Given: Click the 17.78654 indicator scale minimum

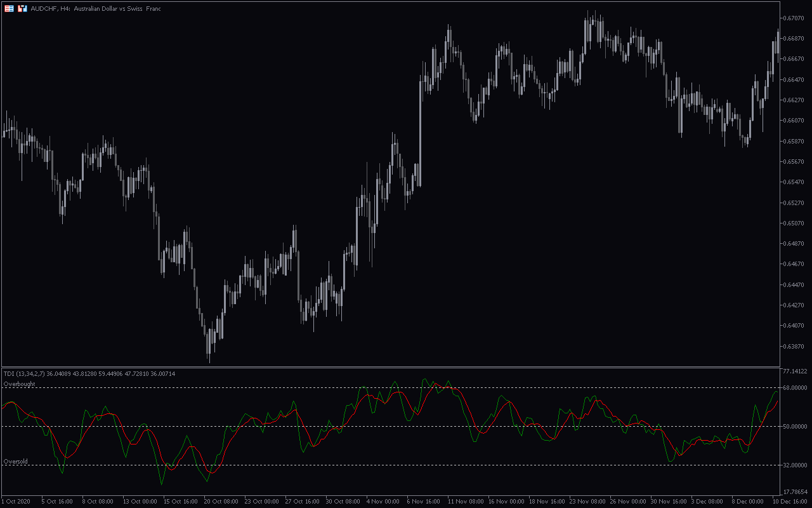Looking at the screenshot, I should click(797, 491).
